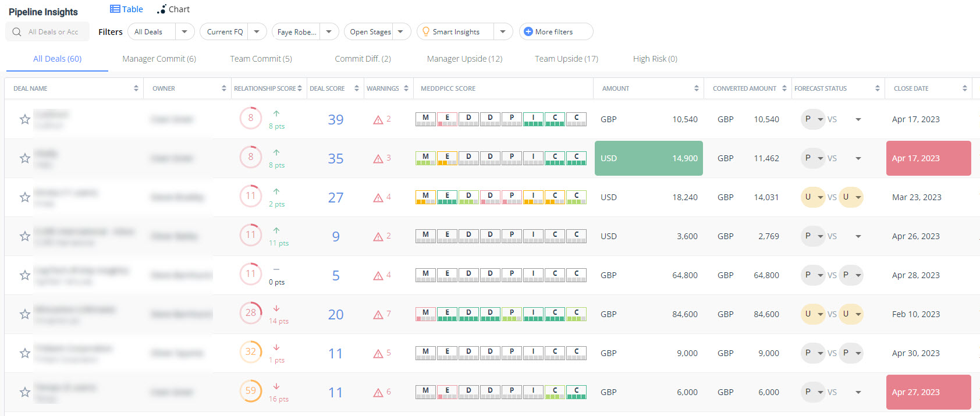The image size is (980, 416).
Task: Click MEDDPICC score bar for deal score 27
Action: click(501, 197)
